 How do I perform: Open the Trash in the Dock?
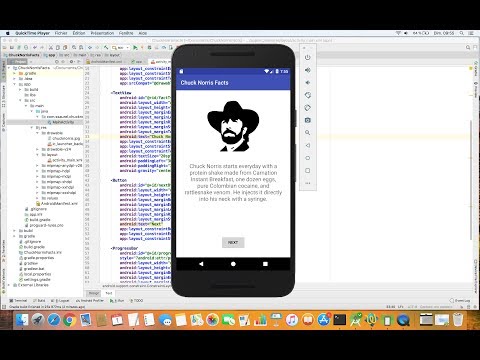458,320
